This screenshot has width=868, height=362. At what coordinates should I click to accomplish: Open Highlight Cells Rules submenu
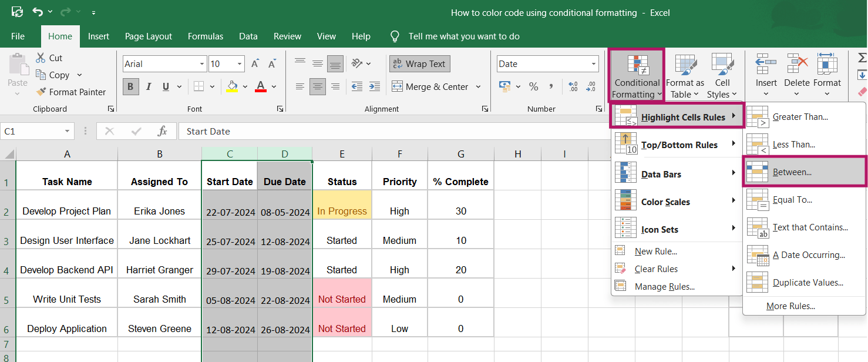pos(677,117)
